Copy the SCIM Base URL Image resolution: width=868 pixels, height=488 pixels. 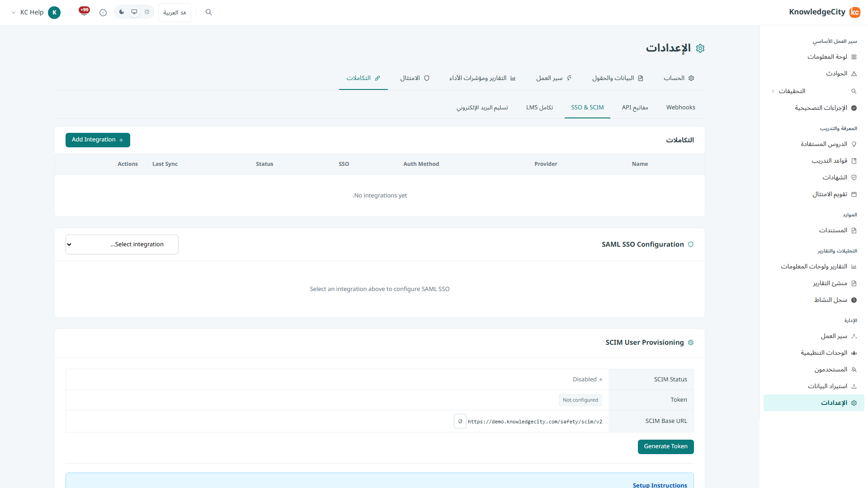click(x=460, y=421)
